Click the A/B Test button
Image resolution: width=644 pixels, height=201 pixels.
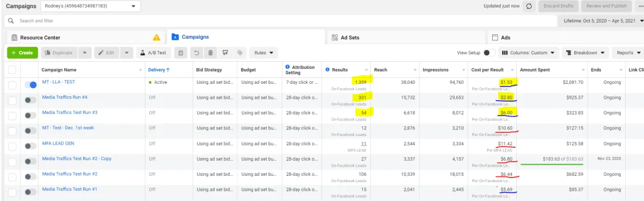pos(154,53)
